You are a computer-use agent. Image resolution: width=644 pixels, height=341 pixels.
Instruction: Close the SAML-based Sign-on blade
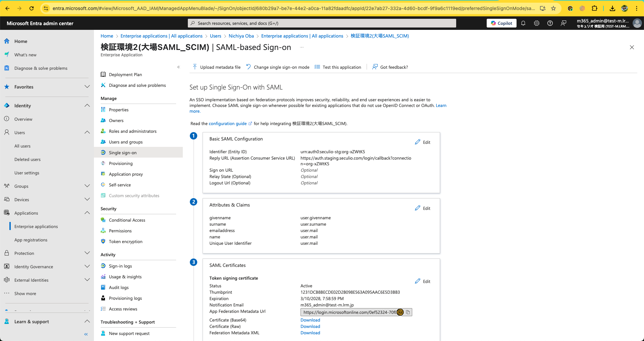click(x=632, y=47)
